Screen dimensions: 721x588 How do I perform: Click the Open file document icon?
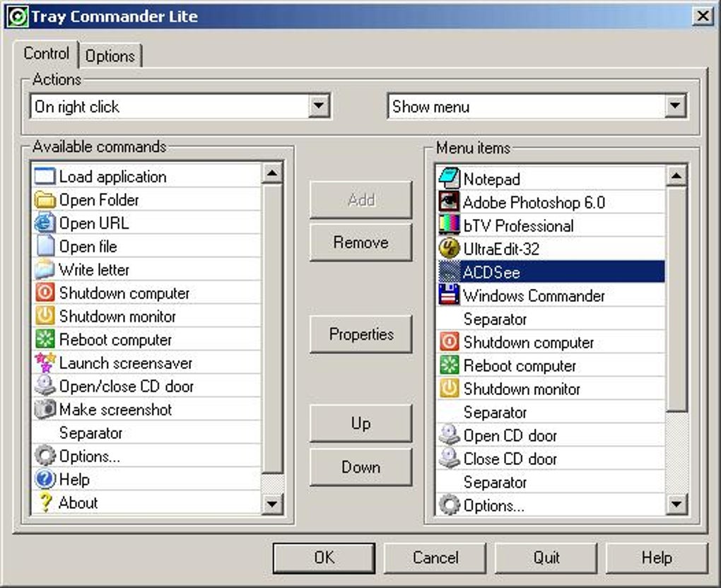(x=45, y=247)
